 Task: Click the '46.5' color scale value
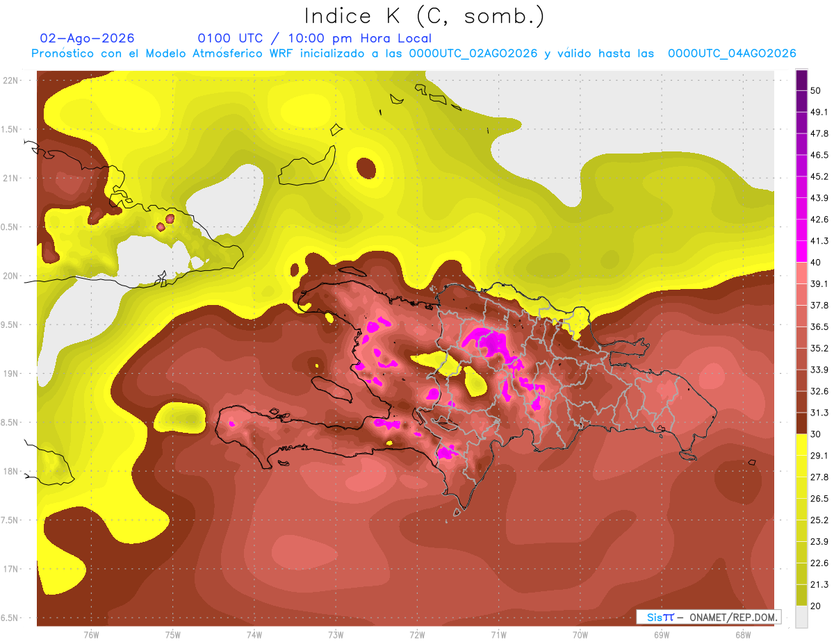(x=819, y=155)
